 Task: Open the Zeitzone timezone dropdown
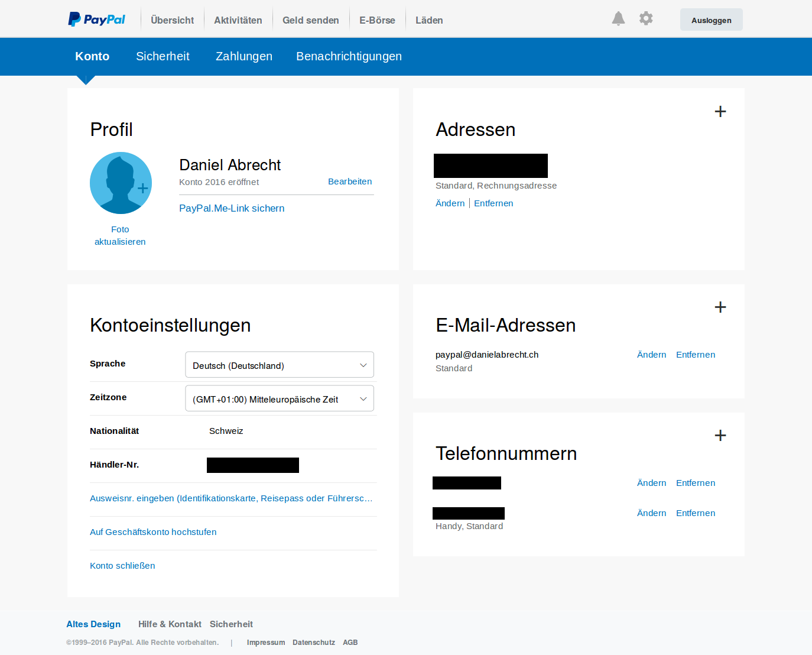(x=280, y=398)
